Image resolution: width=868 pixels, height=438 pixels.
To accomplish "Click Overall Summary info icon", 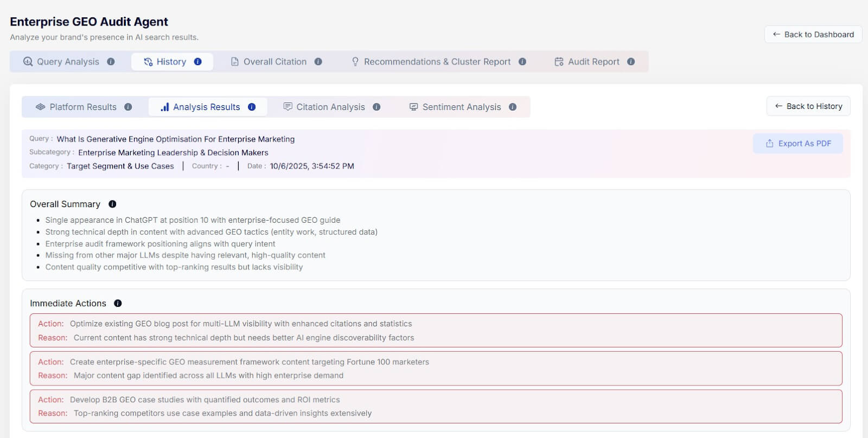I will coord(112,204).
